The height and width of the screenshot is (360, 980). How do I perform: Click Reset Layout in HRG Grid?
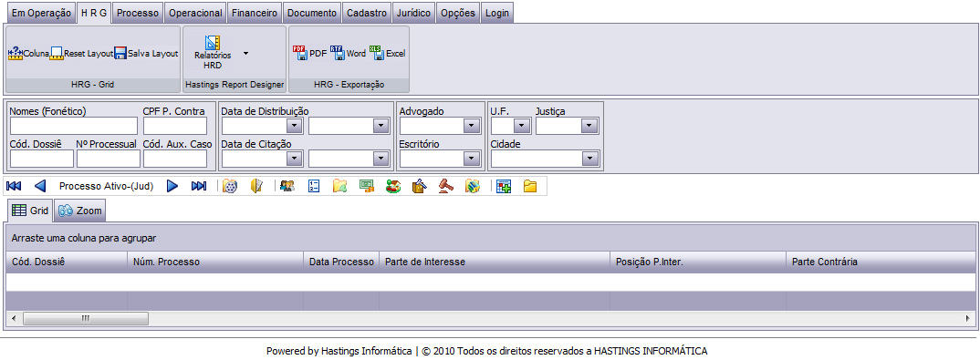(81, 54)
